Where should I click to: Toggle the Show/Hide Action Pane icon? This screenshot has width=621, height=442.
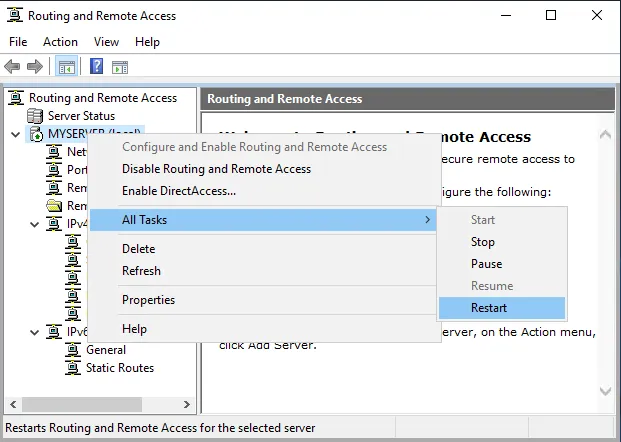coord(120,67)
